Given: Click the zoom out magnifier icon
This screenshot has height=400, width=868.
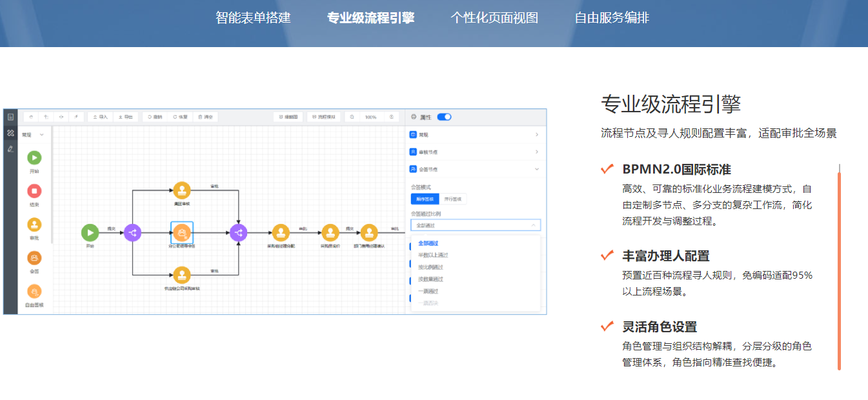Looking at the screenshot, I should click(x=352, y=117).
